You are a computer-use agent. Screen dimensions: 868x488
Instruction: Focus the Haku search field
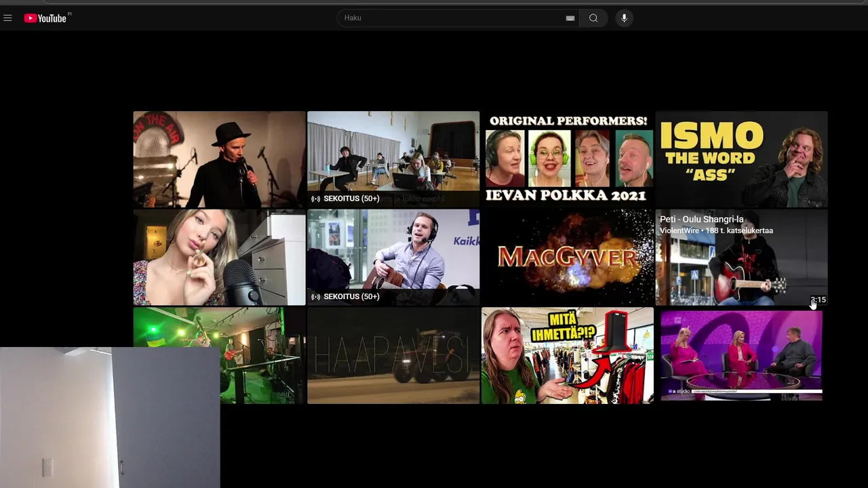(x=458, y=18)
